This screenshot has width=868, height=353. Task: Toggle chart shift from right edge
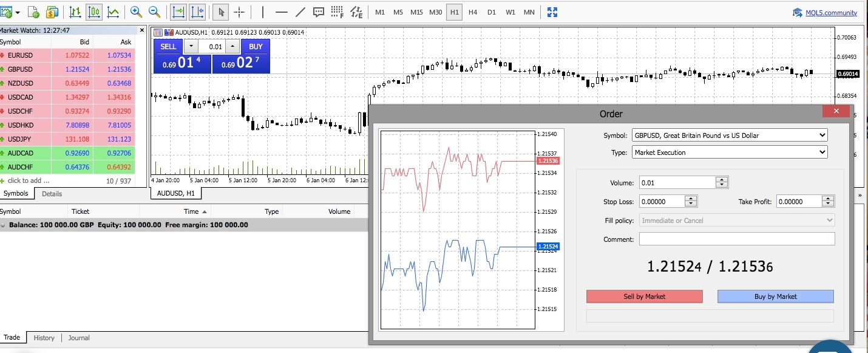[x=197, y=12]
